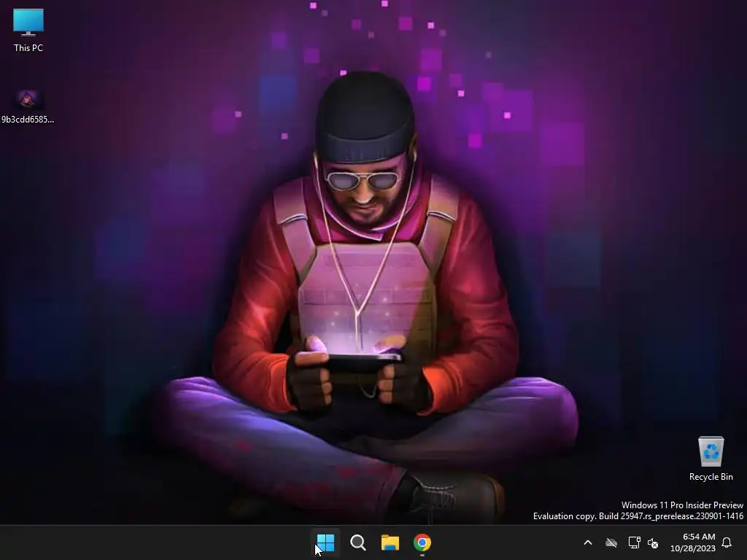The height and width of the screenshot is (560, 747).
Task: Open the notification bell
Action: click(727, 542)
